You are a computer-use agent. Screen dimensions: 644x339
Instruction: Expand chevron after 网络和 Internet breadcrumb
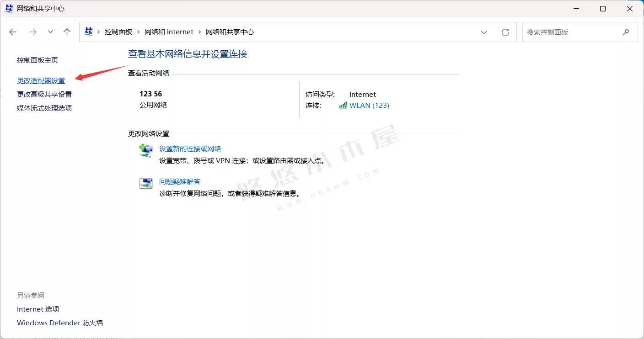pos(200,32)
